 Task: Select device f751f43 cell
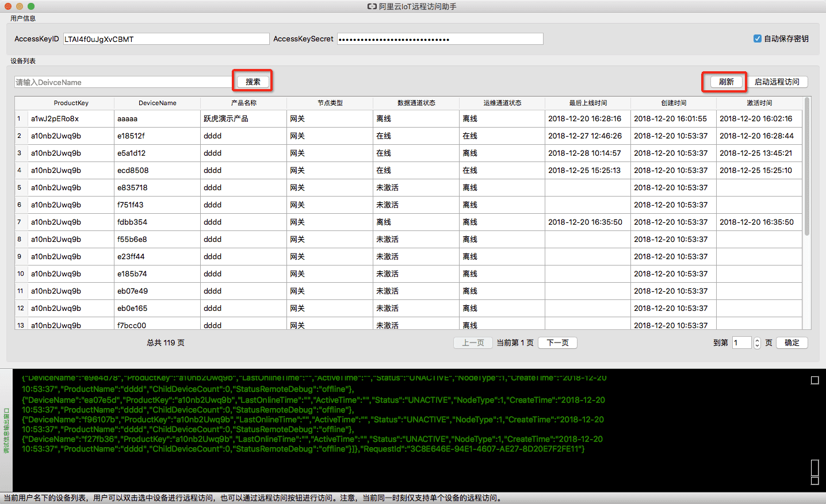click(158, 205)
